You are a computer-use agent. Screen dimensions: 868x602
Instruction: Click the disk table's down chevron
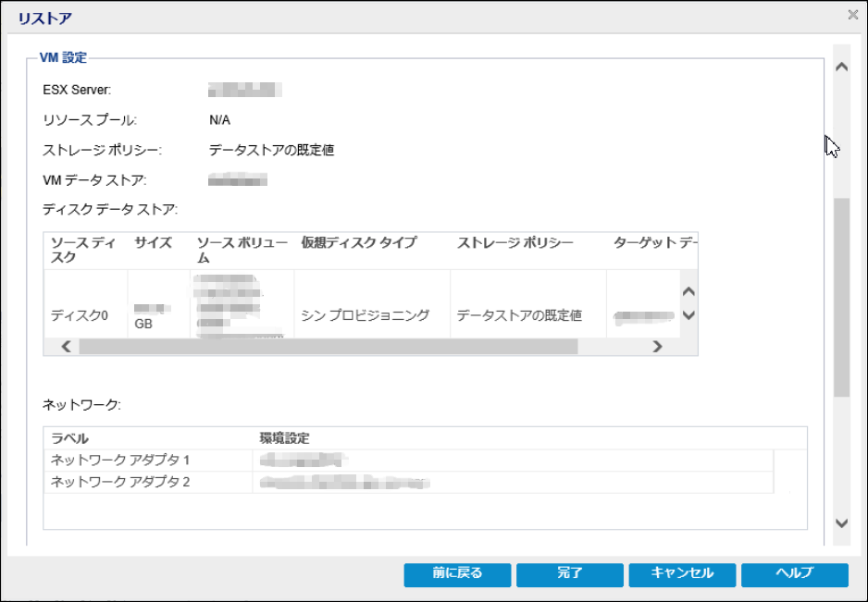click(x=688, y=315)
